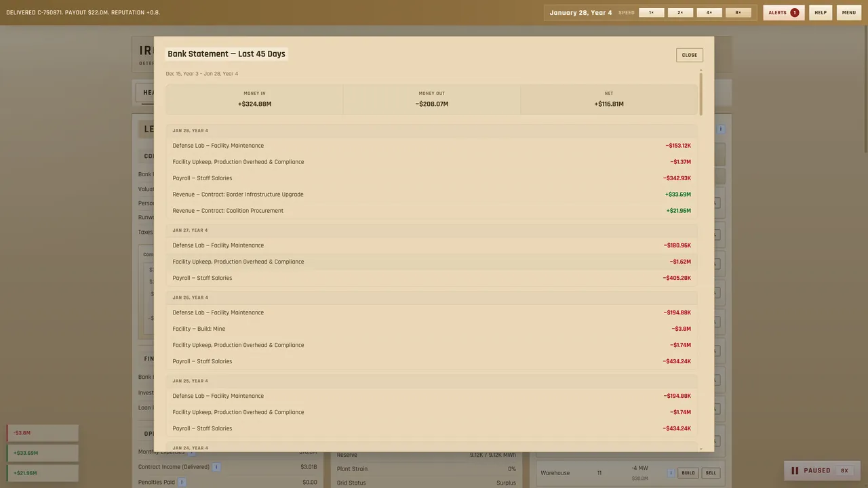Click the January 28, Year 4 date display
This screenshot has width=868, height=488.
click(580, 12)
